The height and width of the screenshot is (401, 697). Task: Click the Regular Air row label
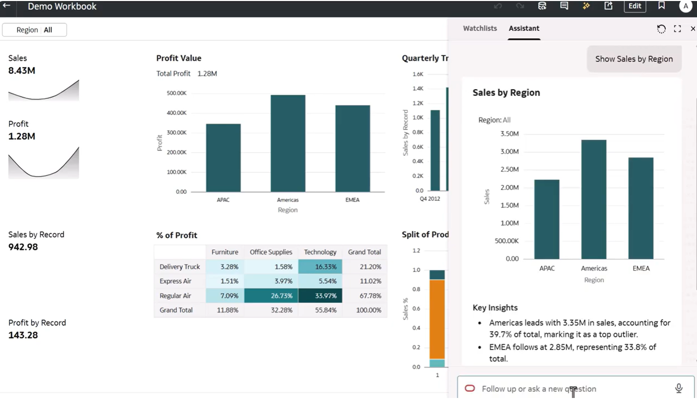(x=175, y=296)
